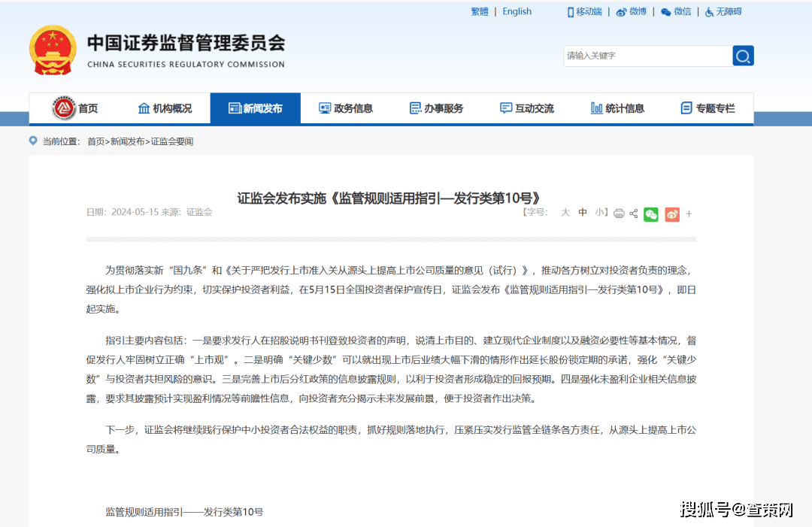Image resolution: width=812 pixels, height=527 pixels.
Task: Open 无障碍 accessibility mode
Action: tap(723, 11)
